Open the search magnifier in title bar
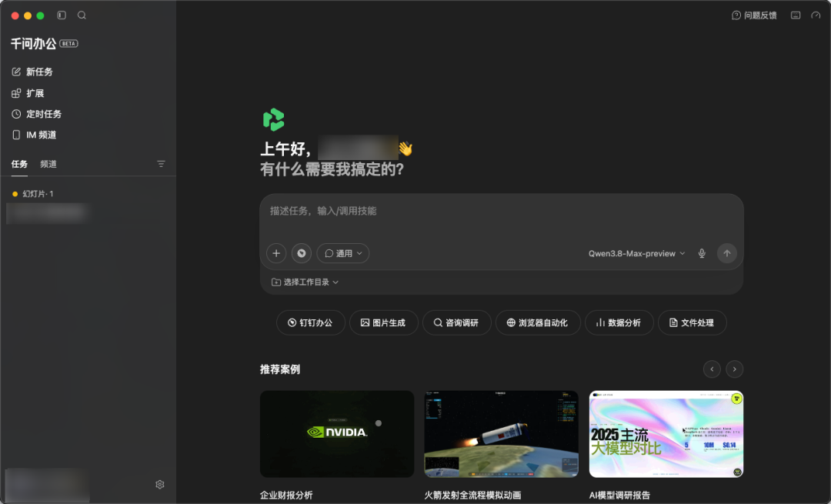831x504 pixels. tap(82, 15)
